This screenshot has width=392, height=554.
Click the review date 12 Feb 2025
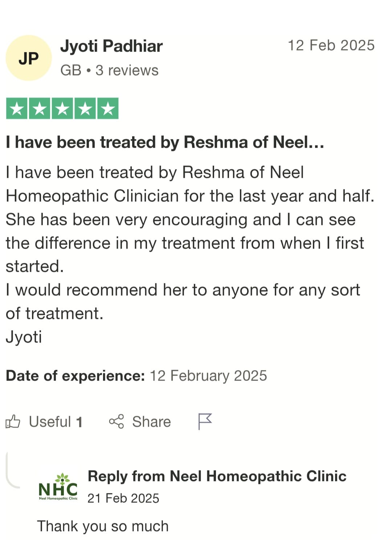point(331,45)
